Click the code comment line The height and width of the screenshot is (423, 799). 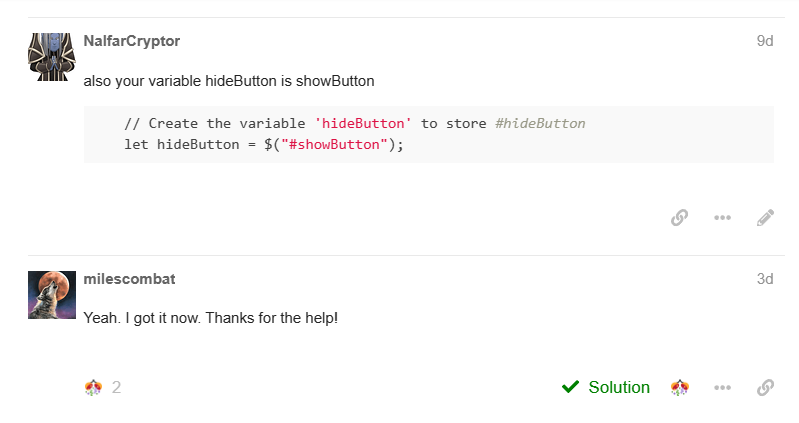(x=354, y=124)
